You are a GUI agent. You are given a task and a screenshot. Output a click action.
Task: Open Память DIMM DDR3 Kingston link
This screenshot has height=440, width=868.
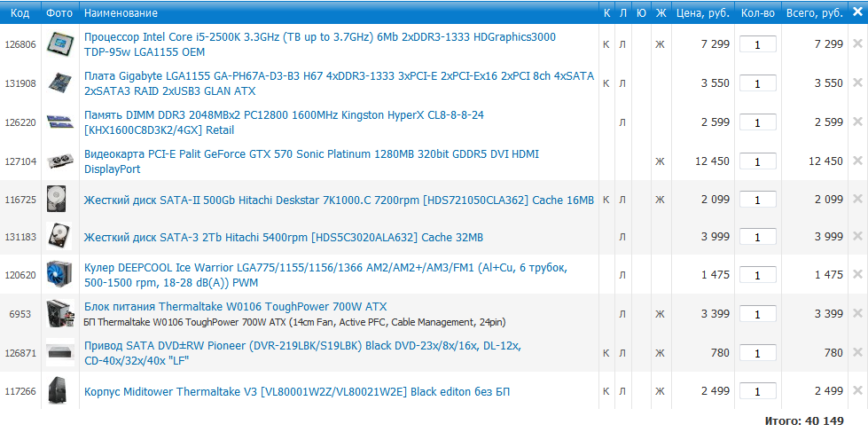pos(284,122)
